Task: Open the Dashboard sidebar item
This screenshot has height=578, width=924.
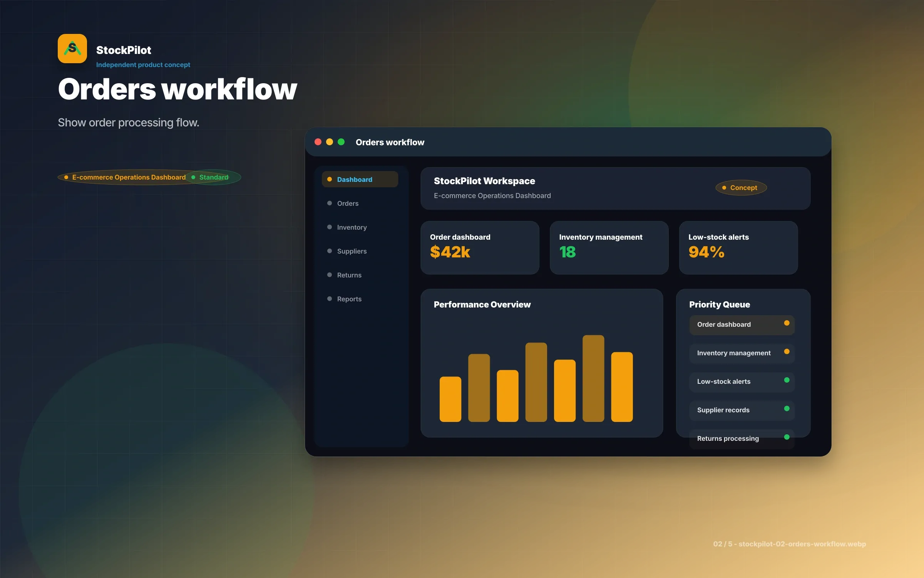Action: [360, 179]
